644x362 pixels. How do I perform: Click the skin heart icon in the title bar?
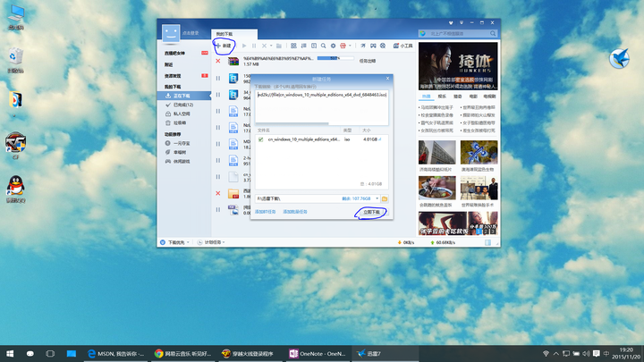coord(451,22)
